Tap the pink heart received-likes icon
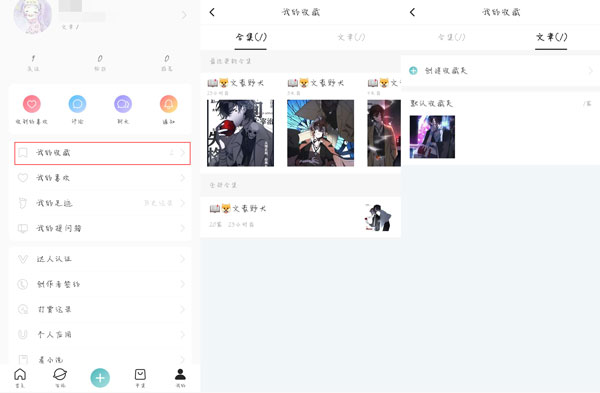 coord(32,104)
